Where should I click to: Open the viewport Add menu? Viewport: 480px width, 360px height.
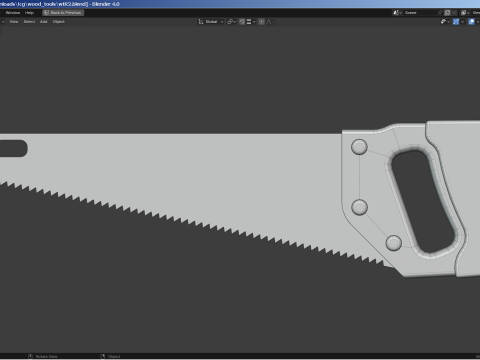tap(44, 22)
